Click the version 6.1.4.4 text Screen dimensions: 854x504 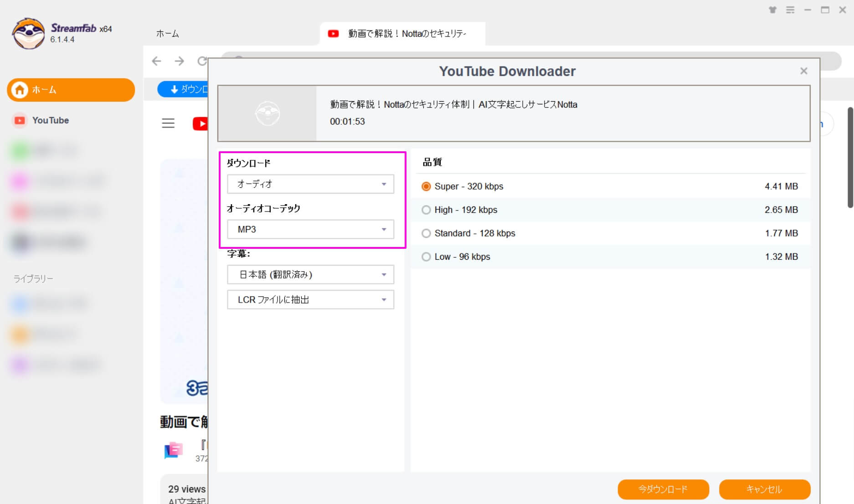click(62, 40)
